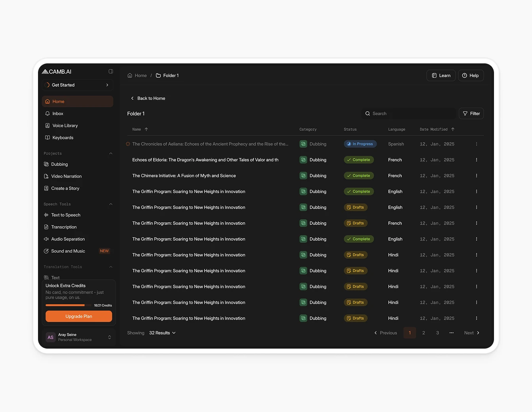Select the Dubbing projects icon in sidebar
Image resolution: width=532 pixels, height=412 pixels.
coord(47,164)
